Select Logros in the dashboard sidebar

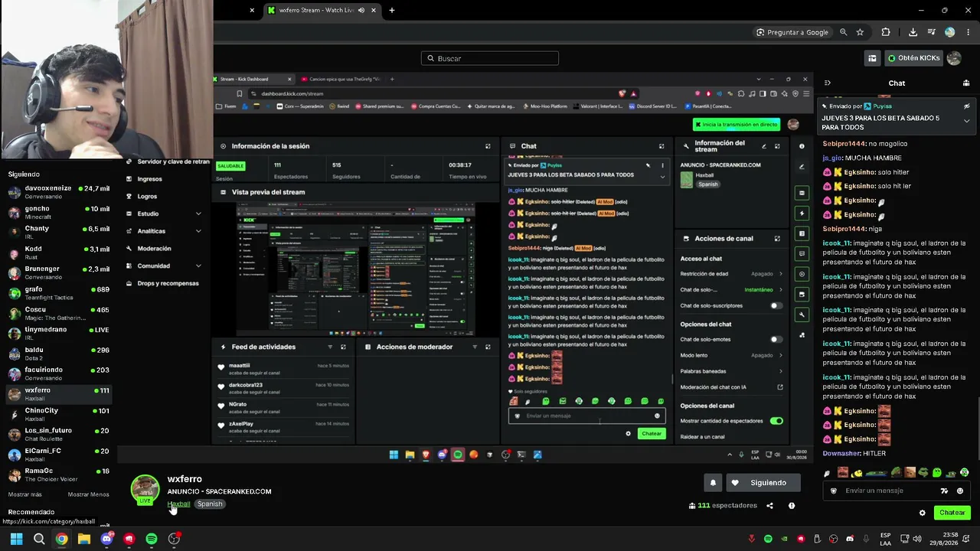click(x=147, y=197)
